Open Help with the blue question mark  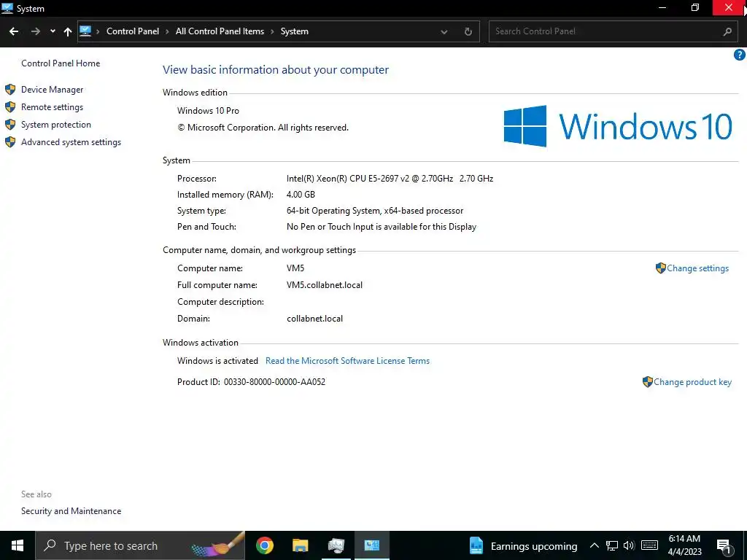coord(740,55)
